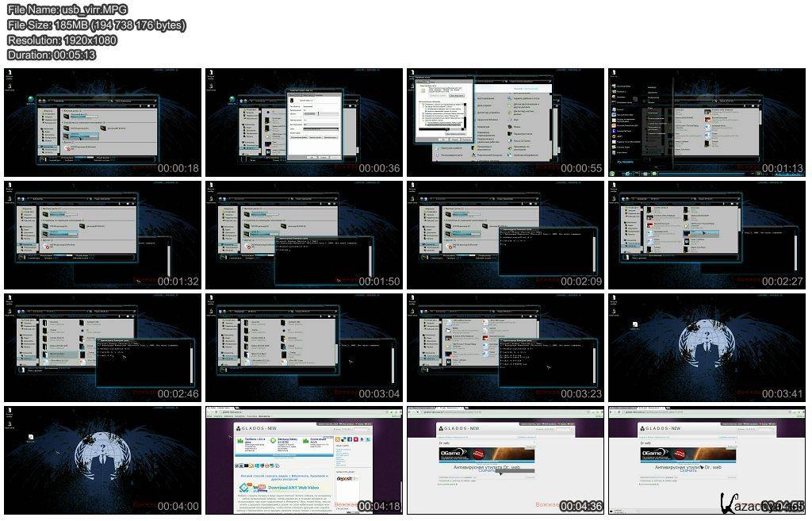The image size is (812, 521).
Task: Open the thumbnail at timestamp 00:00:55
Action: [x=507, y=123]
